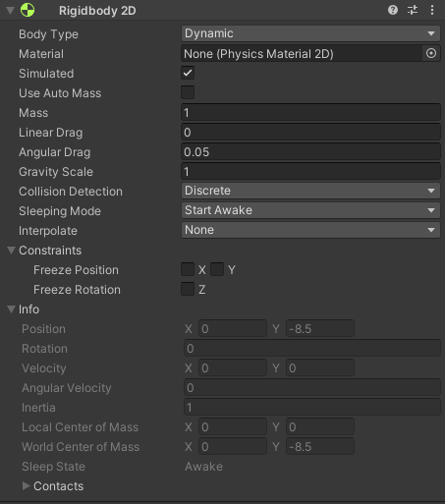Click the Rigidbody 2D component icon

tap(28, 10)
